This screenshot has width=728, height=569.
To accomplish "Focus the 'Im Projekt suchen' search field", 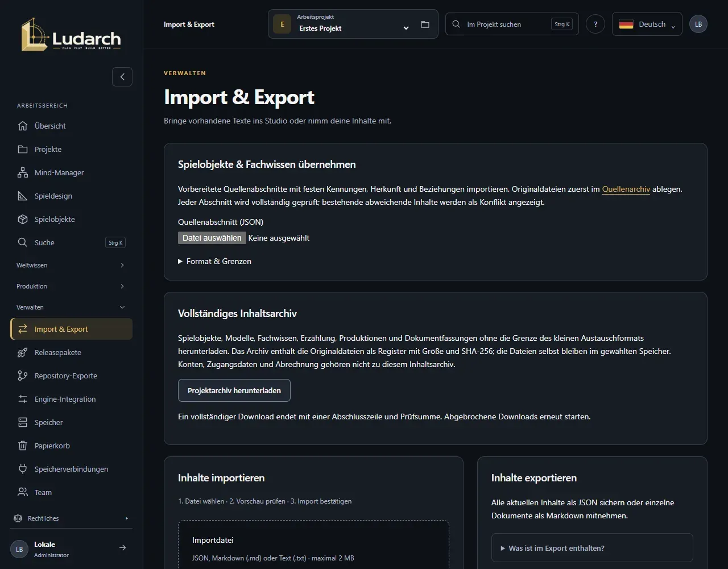I will (512, 24).
